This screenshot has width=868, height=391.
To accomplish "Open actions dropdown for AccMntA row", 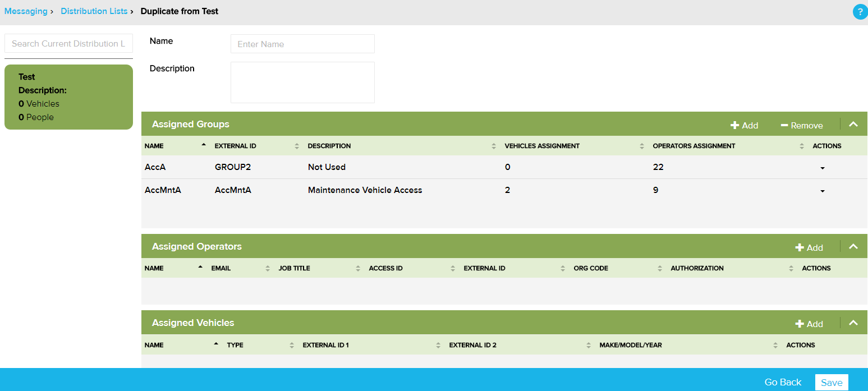I will coord(822,191).
